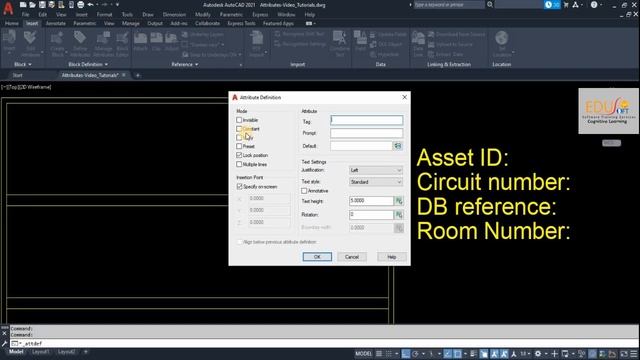Click the New drawing icon in quick access toolbar

(23, 5)
